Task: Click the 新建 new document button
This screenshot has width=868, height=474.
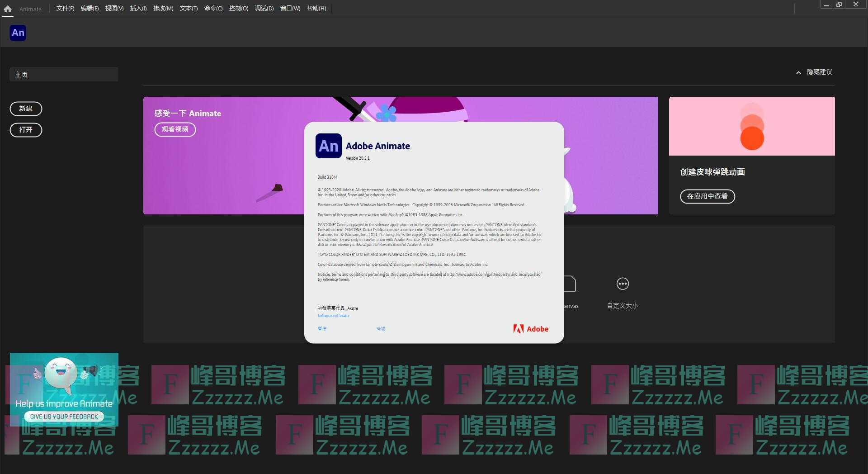Action: point(26,109)
